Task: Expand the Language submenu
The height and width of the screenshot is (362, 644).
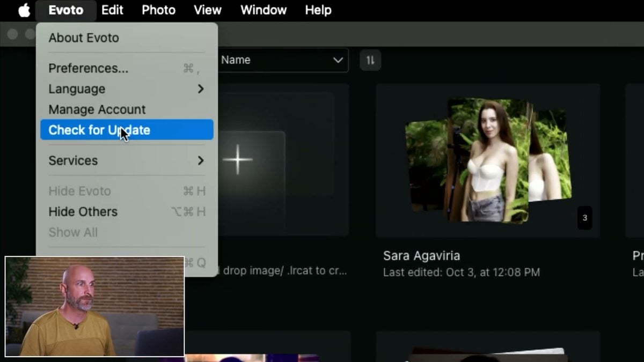Action: [127, 89]
